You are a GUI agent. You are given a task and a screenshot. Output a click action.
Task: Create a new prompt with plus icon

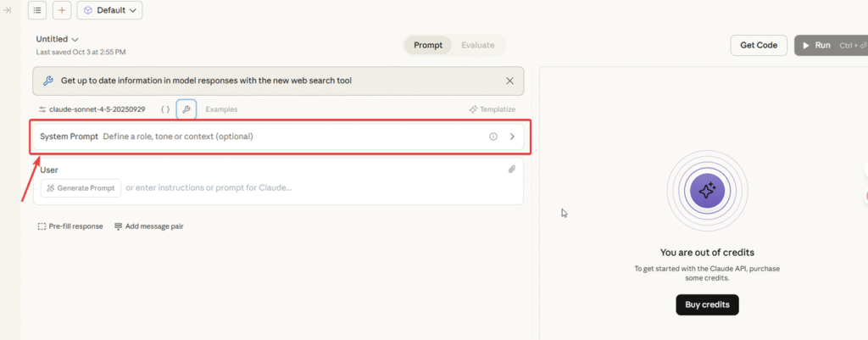[x=62, y=10]
